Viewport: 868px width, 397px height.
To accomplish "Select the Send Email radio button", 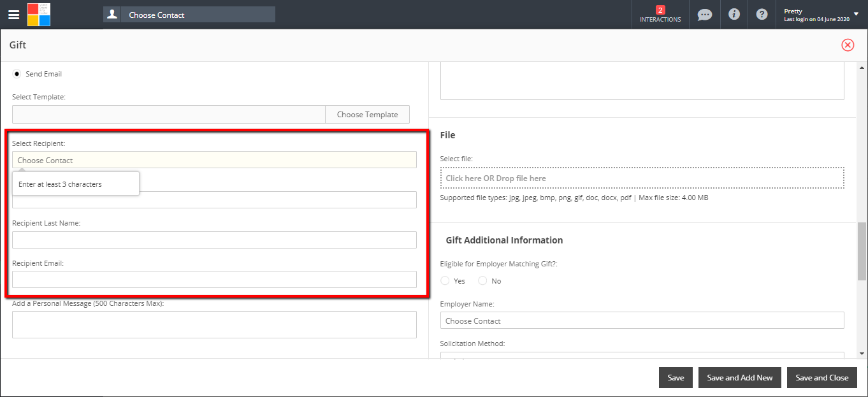I will (x=17, y=74).
